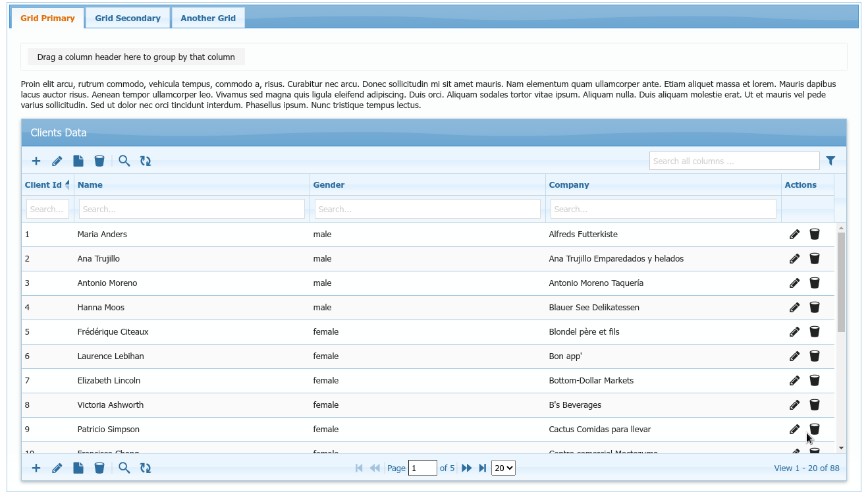Click the delete trash icon in top toolbar
868x504 pixels.
(x=99, y=161)
